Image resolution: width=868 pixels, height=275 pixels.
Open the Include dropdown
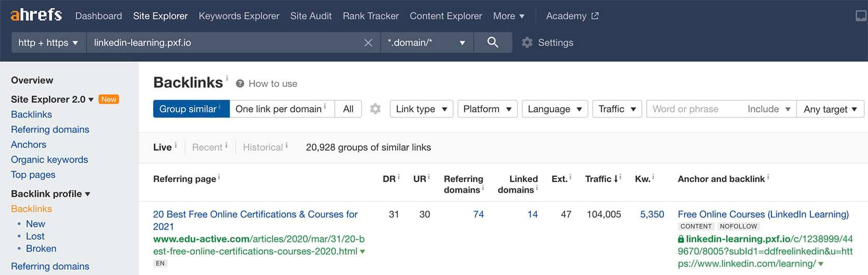tap(769, 109)
